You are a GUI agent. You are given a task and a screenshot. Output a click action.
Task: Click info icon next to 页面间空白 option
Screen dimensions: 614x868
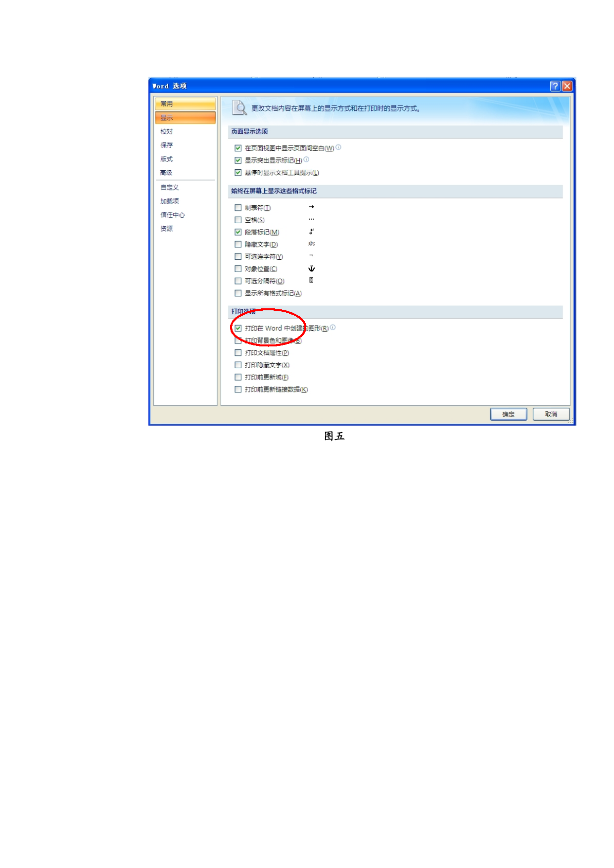click(x=338, y=147)
